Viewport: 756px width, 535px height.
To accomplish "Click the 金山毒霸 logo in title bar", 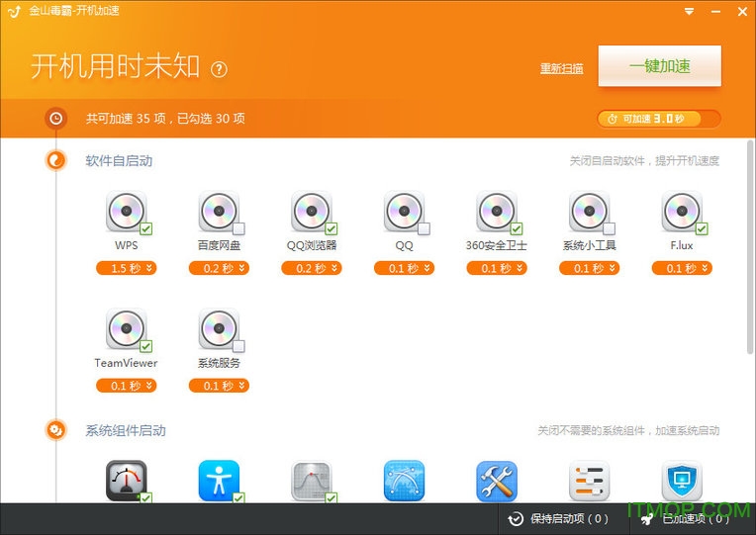I will coord(15,11).
